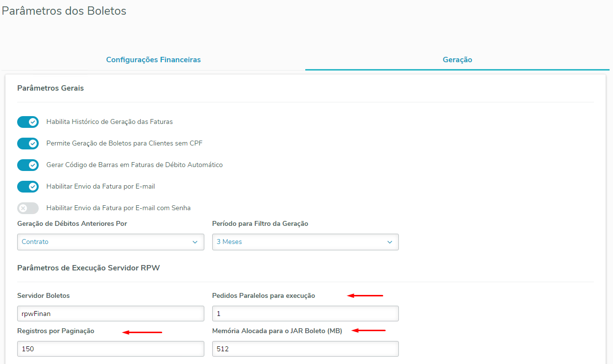Click Parâmetros Gerais section heading
Viewport: 613px width, 364px height.
tap(50, 88)
